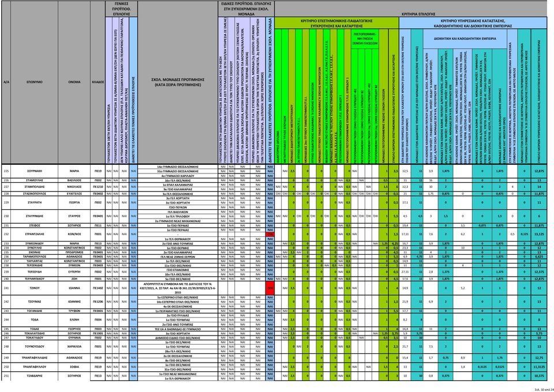Select surname cell ΤΡΙΑΝΤΑΦΥΛΛΙΔΗΣ

click(x=34, y=358)
